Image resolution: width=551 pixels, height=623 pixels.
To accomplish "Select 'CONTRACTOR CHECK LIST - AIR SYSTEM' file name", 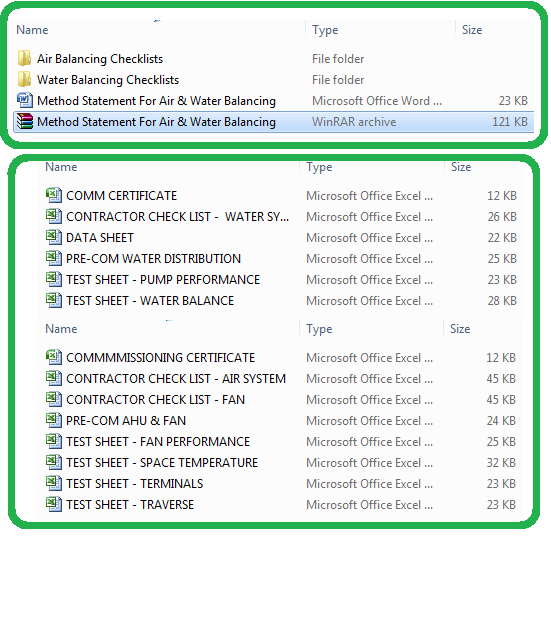I will tap(176, 379).
